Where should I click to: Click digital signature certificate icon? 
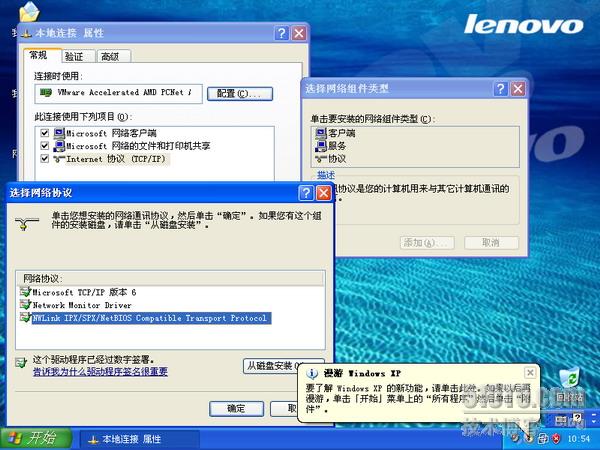tap(21, 362)
